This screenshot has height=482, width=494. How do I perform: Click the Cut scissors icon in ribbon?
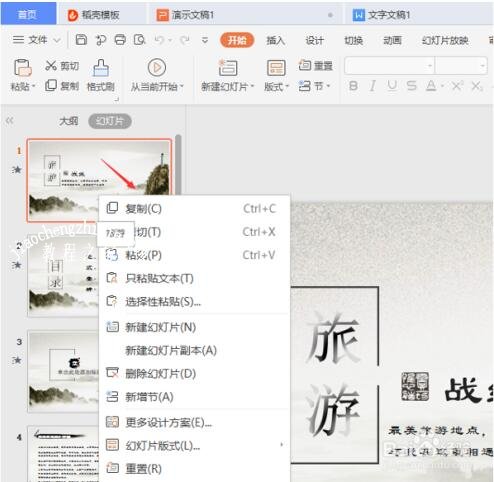click(x=51, y=65)
